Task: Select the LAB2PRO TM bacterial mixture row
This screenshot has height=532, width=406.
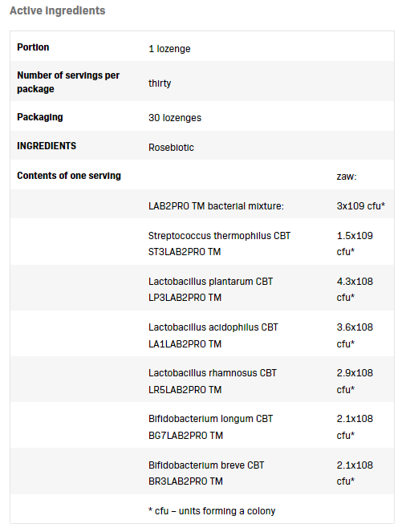Action: [202, 204]
